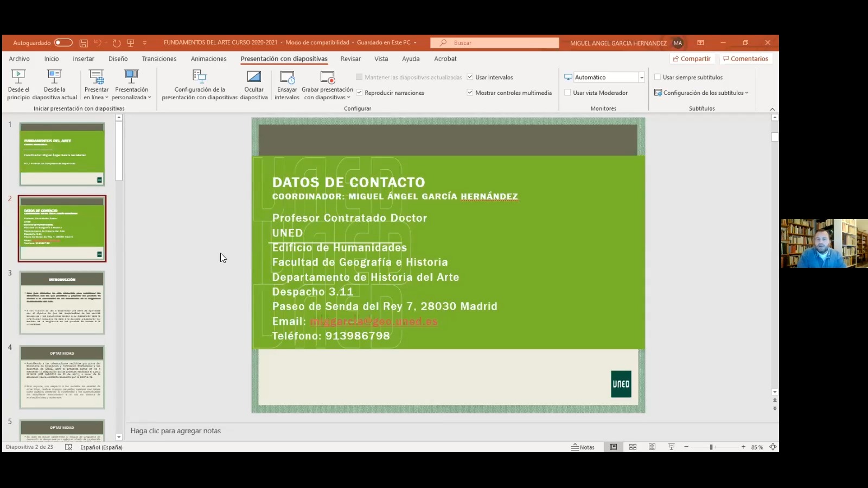The image size is (868, 488).
Task: Click zoom in plus button
Action: click(743, 447)
